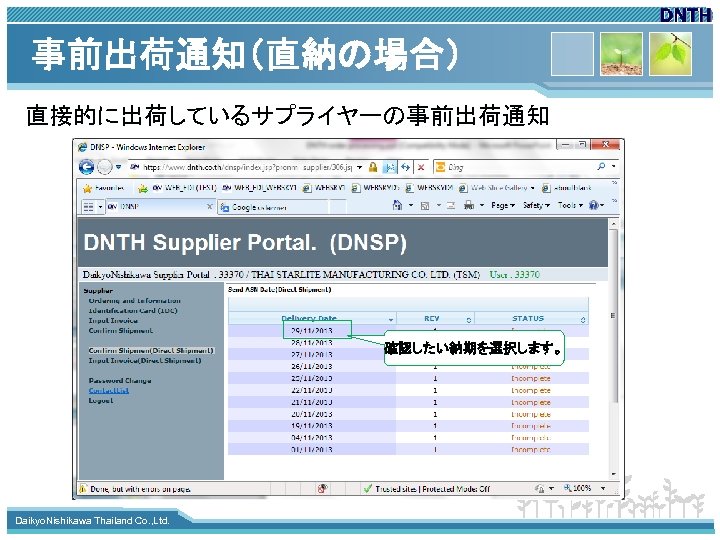Image resolution: width=720 pixels, height=540 pixels.
Task: Click the Print toolbar icon
Action: pos(468,205)
